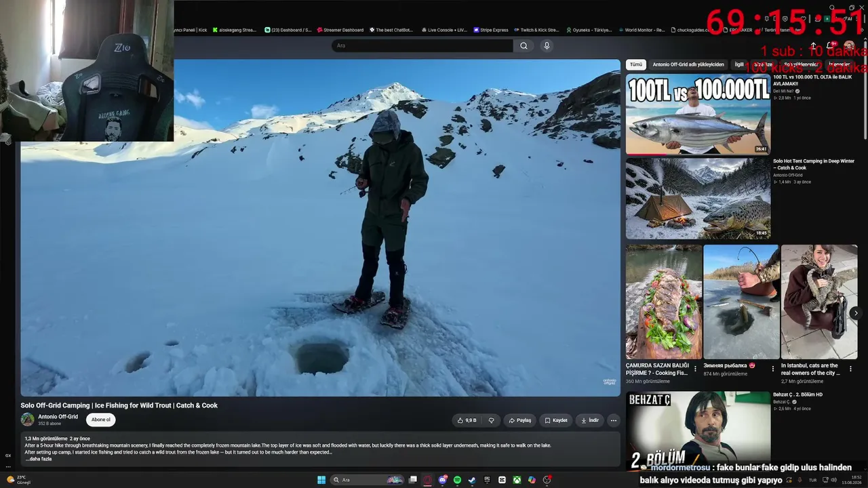Open the three-dot more actions menu under the video

[614, 420]
